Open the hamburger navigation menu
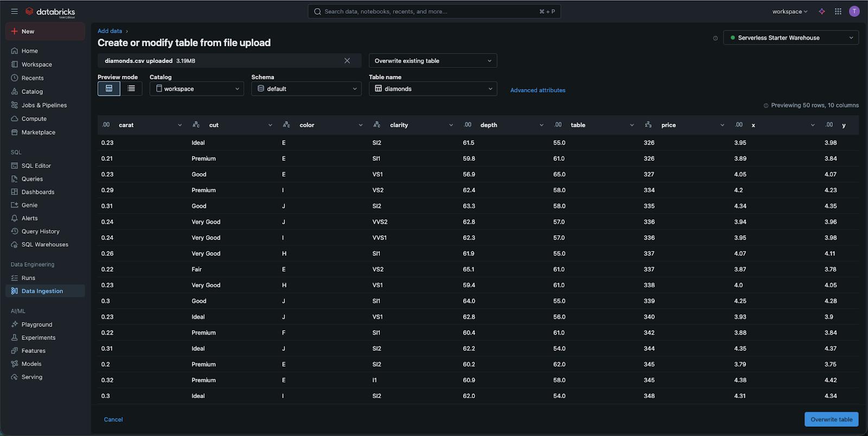Viewport: 868px width, 436px height. click(14, 11)
